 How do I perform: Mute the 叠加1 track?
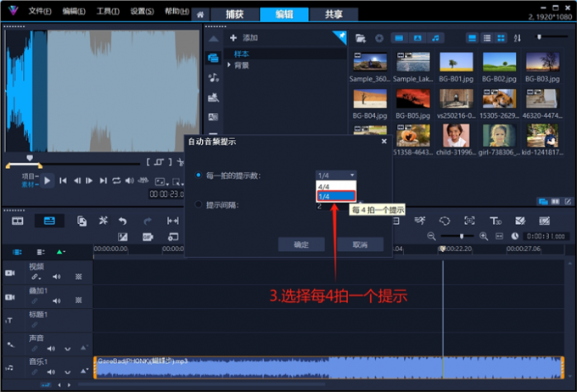click(56, 301)
